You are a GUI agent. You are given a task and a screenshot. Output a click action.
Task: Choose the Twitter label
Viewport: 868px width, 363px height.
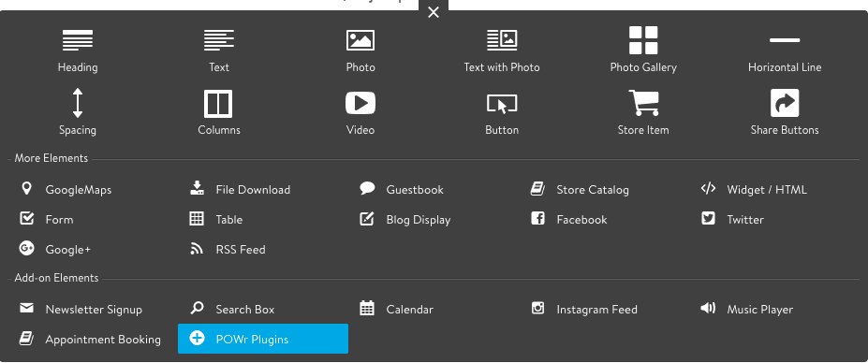click(745, 220)
